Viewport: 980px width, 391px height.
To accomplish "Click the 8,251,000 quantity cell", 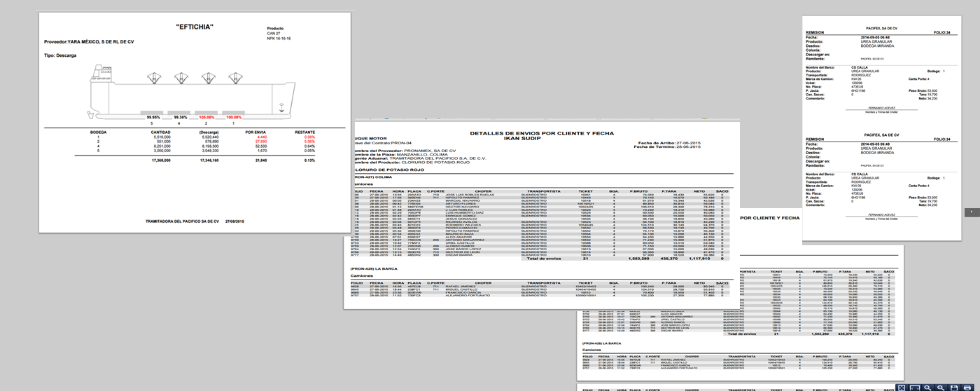I will [162, 146].
